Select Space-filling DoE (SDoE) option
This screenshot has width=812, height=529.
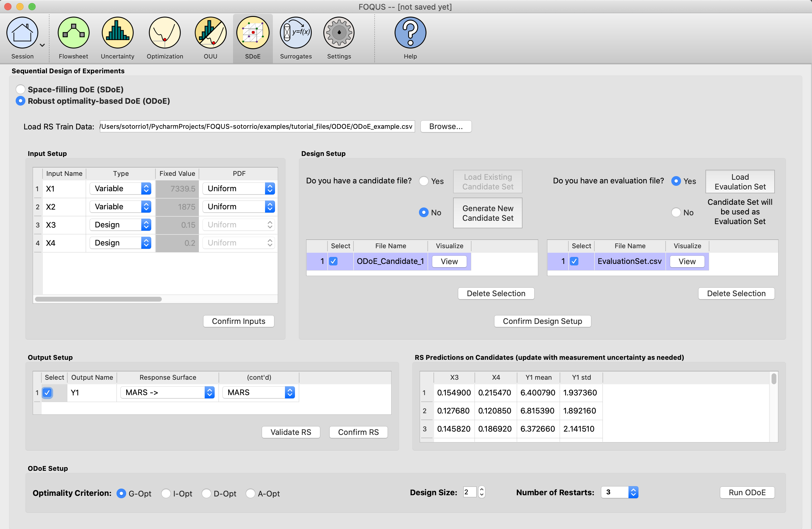[21, 89]
